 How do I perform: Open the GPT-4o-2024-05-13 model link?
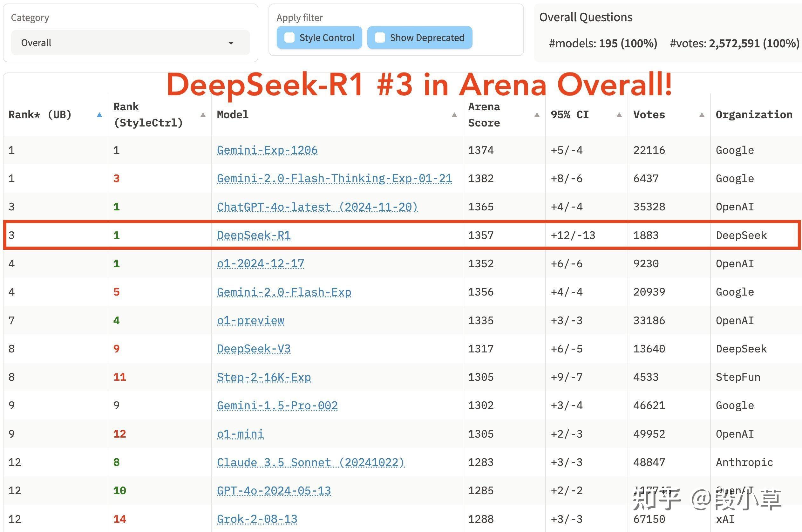point(274,491)
